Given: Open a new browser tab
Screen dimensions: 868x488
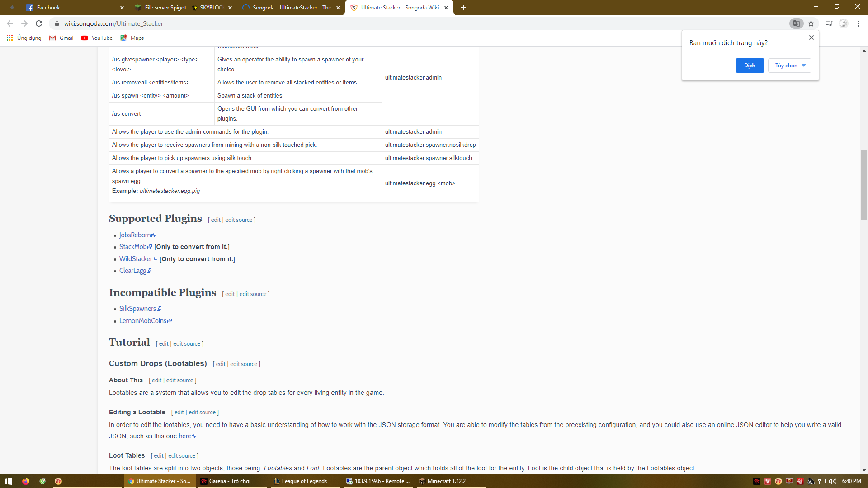Looking at the screenshot, I should [463, 8].
